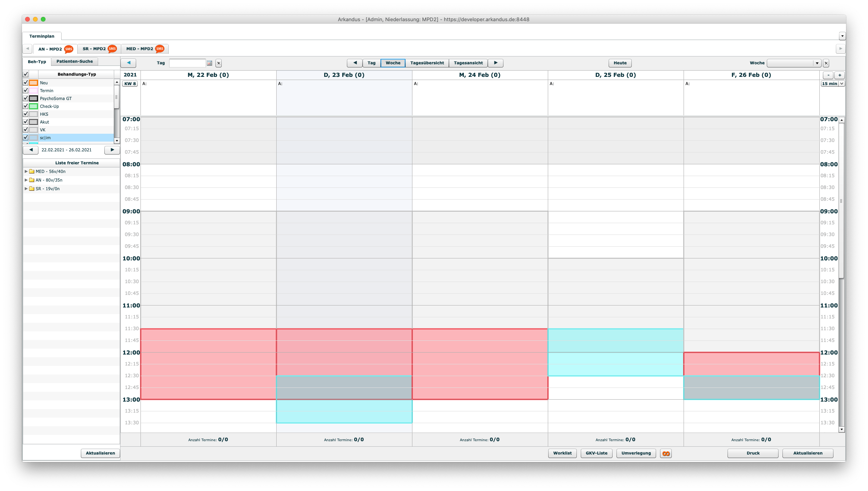Collapse sidebar with blue left arrow
This screenshot has height=491, width=868.
point(128,63)
